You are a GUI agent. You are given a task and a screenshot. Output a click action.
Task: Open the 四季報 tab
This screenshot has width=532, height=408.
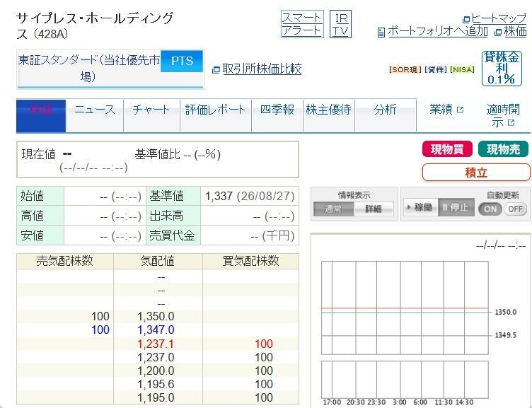pyautogui.click(x=277, y=116)
